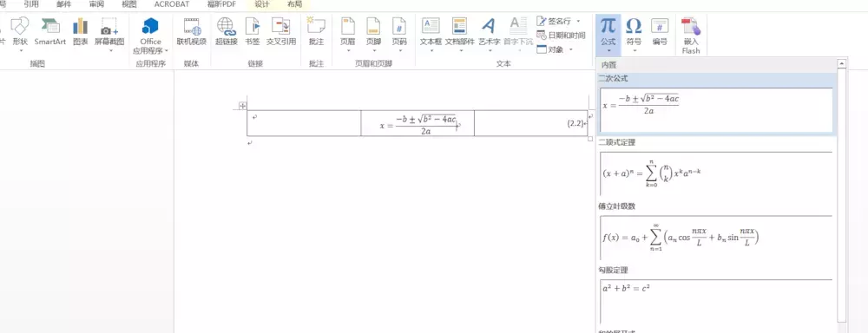Insert Date and Time (日期和时间)
The image size is (868, 333).
[x=562, y=36]
